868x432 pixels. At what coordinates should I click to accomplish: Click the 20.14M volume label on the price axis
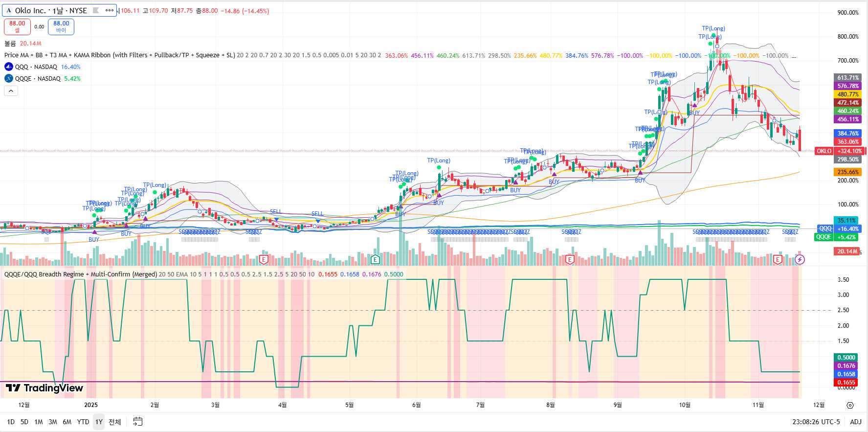pyautogui.click(x=847, y=251)
